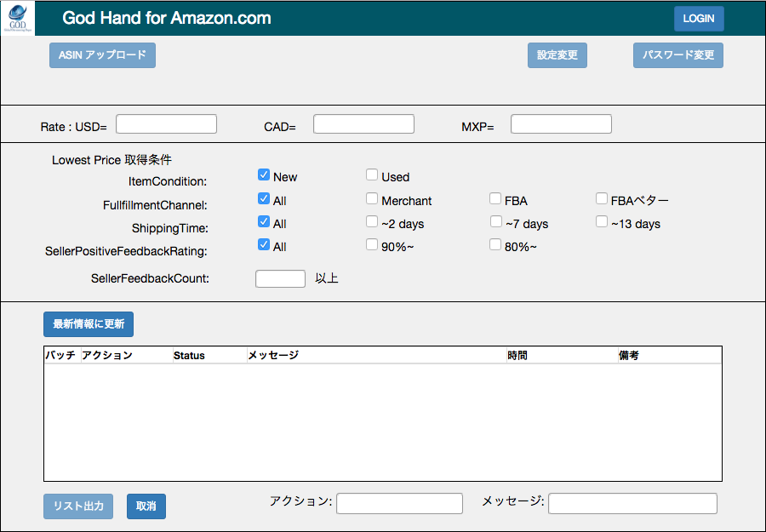The height and width of the screenshot is (532, 766).
Task: Check the ~2 days shipping checkbox
Action: [372, 221]
